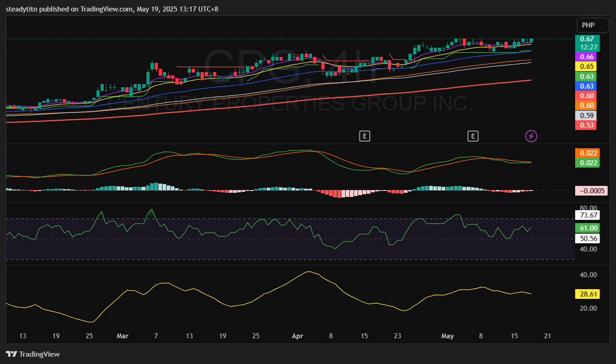Click the purple lightning bolt icon
Image resolution: width=616 pixels, height=364 pixels.
tap(531, 136)
